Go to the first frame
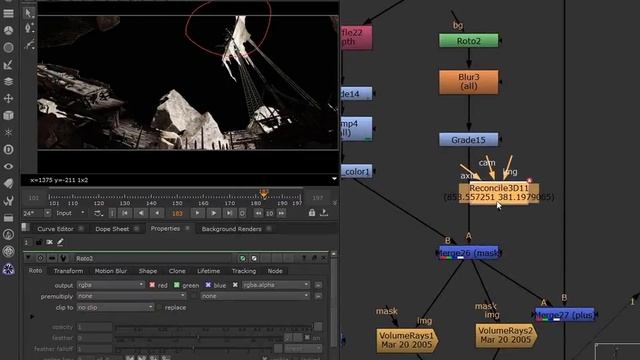Screen dimensions: 640x360 pyautogui.click(x=124, y=213)
